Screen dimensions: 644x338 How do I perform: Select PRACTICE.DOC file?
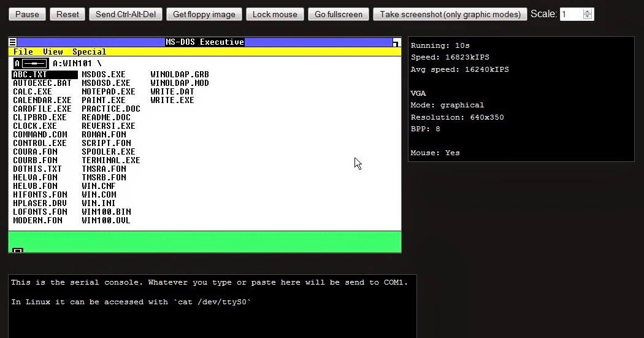(x=111, y=109)
